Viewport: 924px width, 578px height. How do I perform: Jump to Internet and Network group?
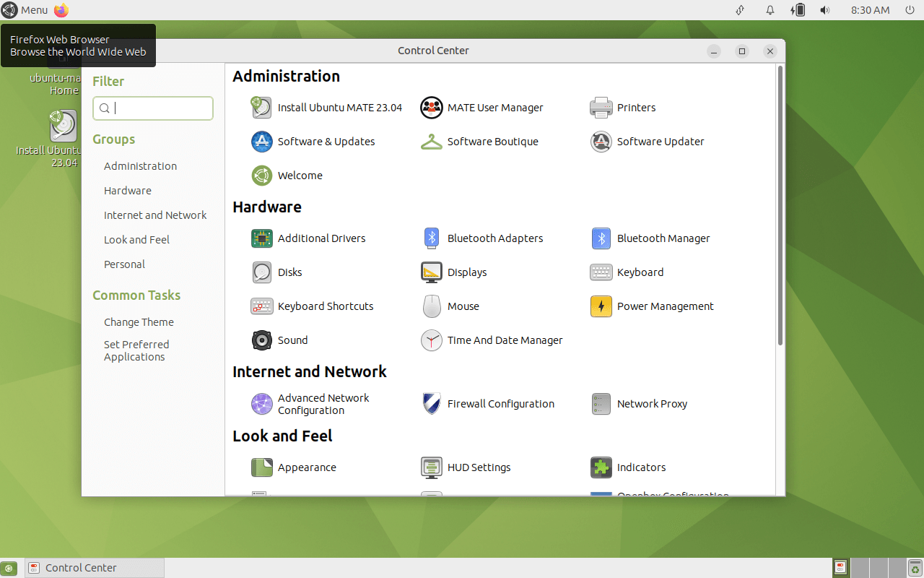click(155, 215)
